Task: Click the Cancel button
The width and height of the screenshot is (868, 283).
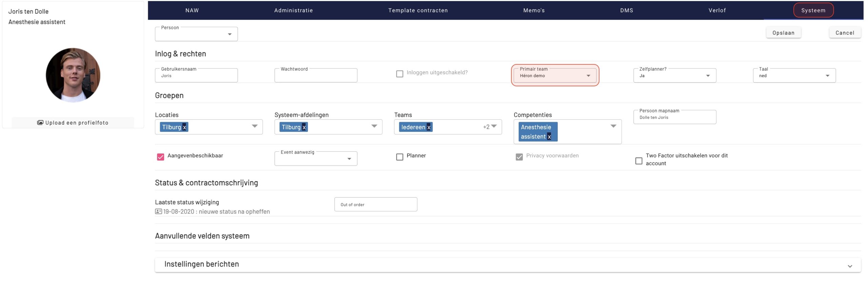Action: [845, 33]
